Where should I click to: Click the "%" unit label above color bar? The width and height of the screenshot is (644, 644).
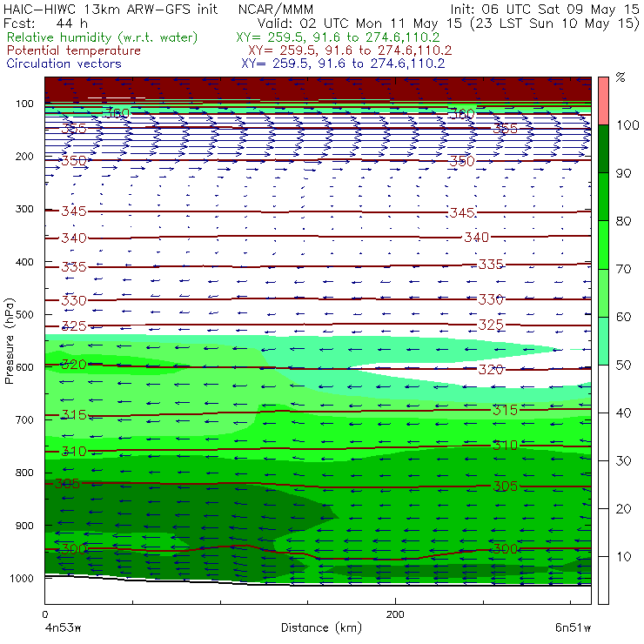click(621, 77)
